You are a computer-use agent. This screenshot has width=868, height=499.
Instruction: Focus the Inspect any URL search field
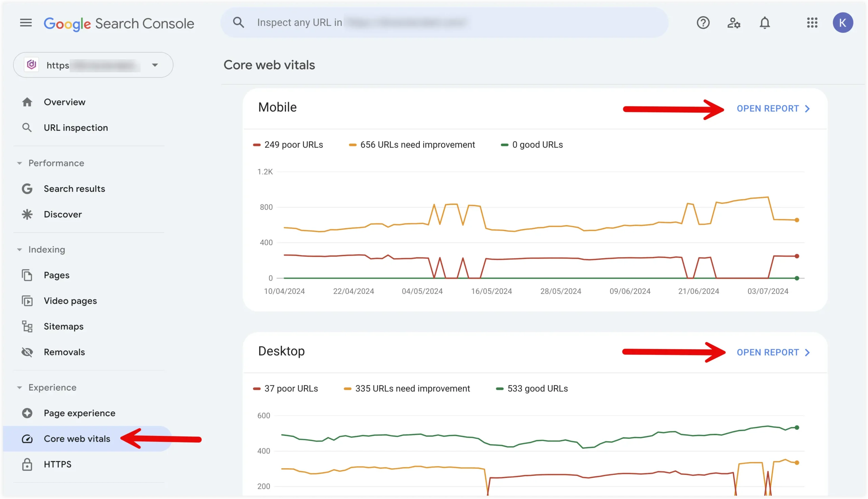[x=444, y=23]
